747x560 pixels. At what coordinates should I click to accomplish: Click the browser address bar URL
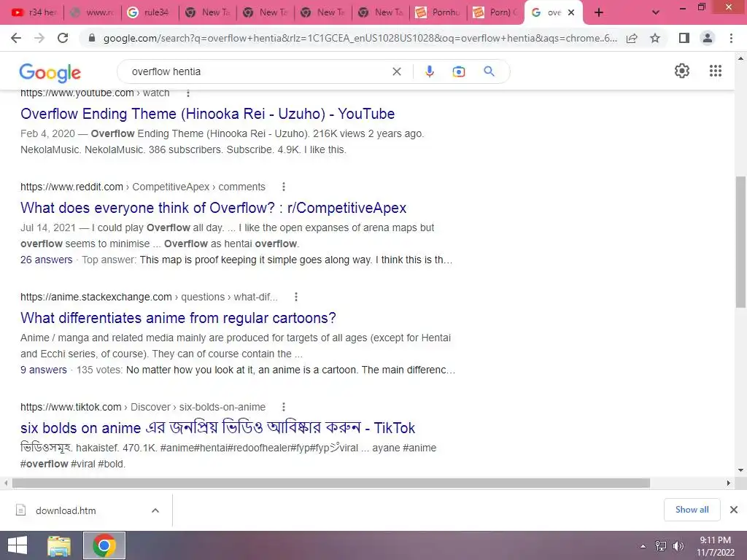point(360,38)
